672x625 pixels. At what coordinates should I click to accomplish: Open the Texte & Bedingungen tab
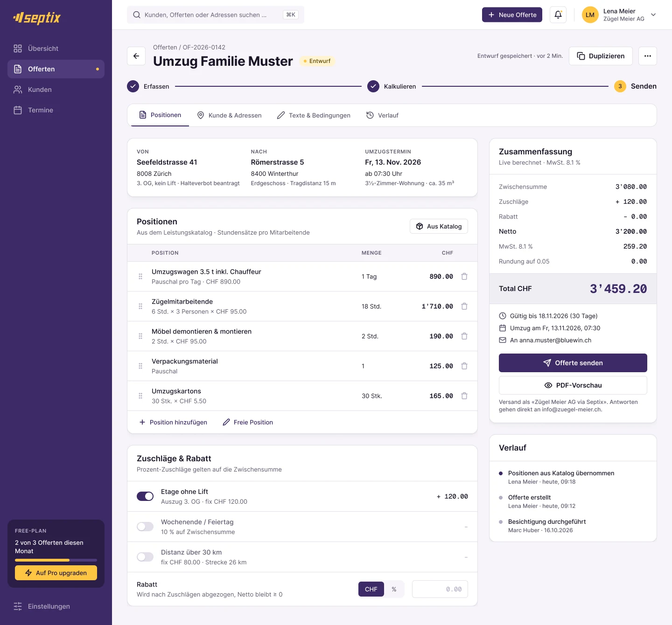point(314,115)
